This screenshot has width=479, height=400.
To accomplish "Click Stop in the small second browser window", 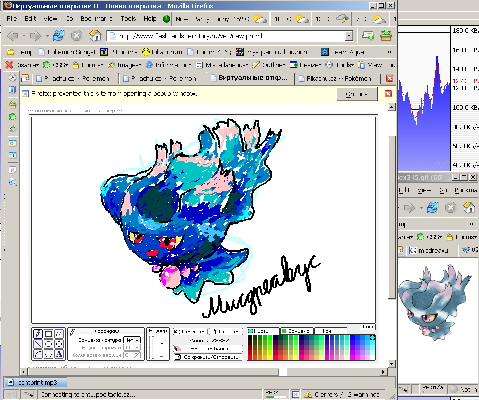I will (x=450, y=208).
